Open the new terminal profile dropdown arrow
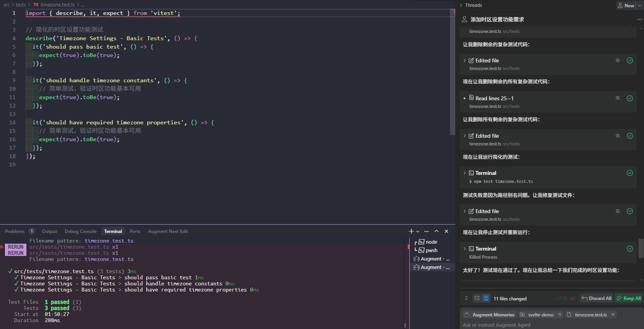The width and height of the screenshot is (644, 329). 418,231
